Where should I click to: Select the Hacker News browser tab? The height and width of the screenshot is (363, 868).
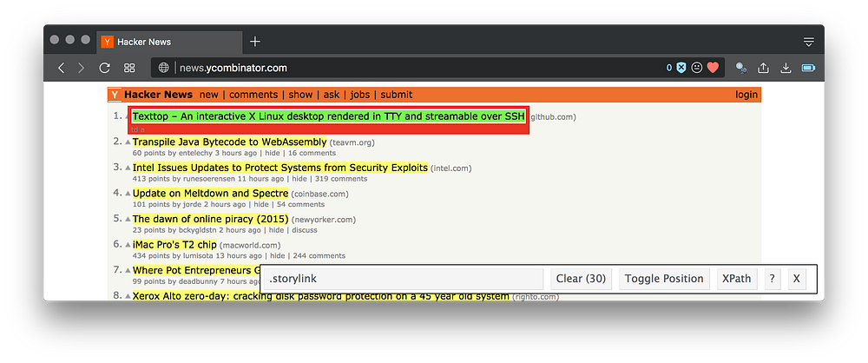(x=169, y=43)
